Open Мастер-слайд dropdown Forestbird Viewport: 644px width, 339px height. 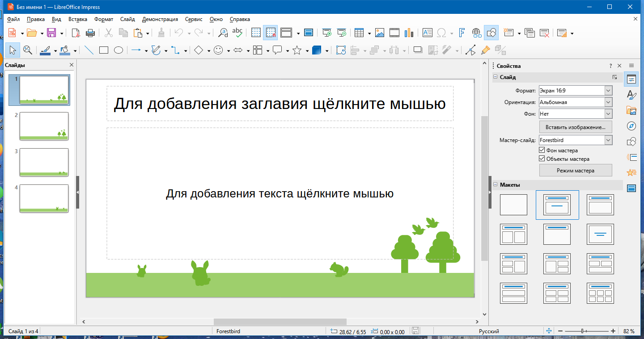click(575, 140)
